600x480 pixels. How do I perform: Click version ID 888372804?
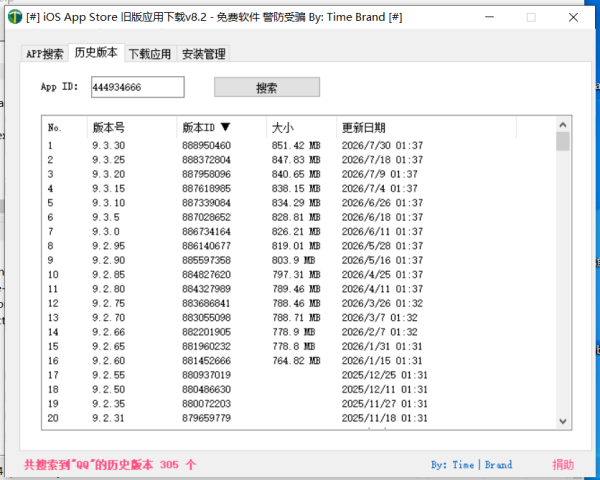(x=207, y=160)
